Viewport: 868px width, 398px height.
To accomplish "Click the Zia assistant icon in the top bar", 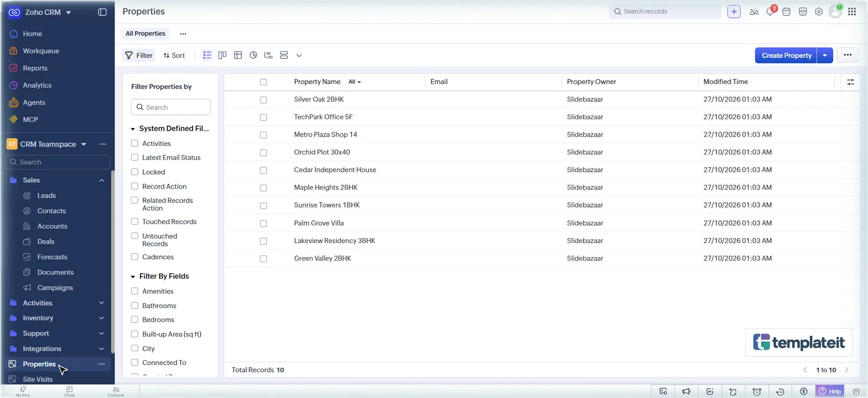I will [x=754, y=11].
